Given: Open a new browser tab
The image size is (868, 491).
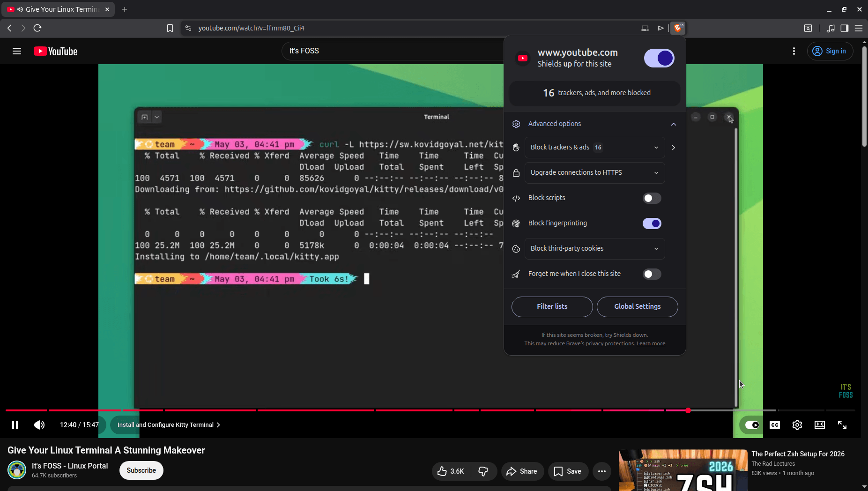Looking at the screenshot, I should point(125,9).
